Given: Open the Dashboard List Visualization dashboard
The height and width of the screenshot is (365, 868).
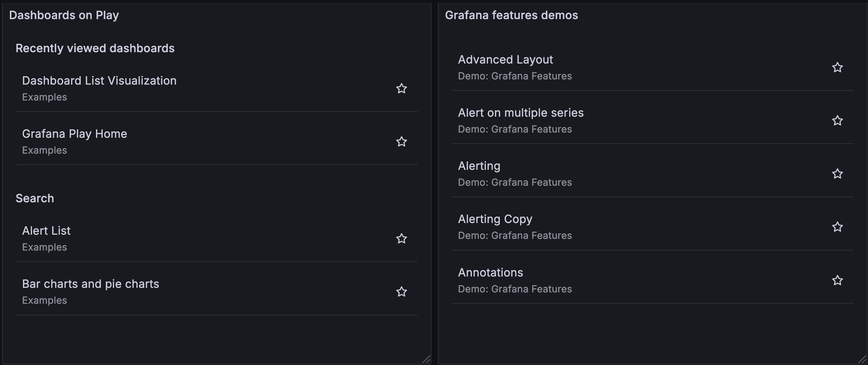Looking at the screenshot, I should click(99, 80).
